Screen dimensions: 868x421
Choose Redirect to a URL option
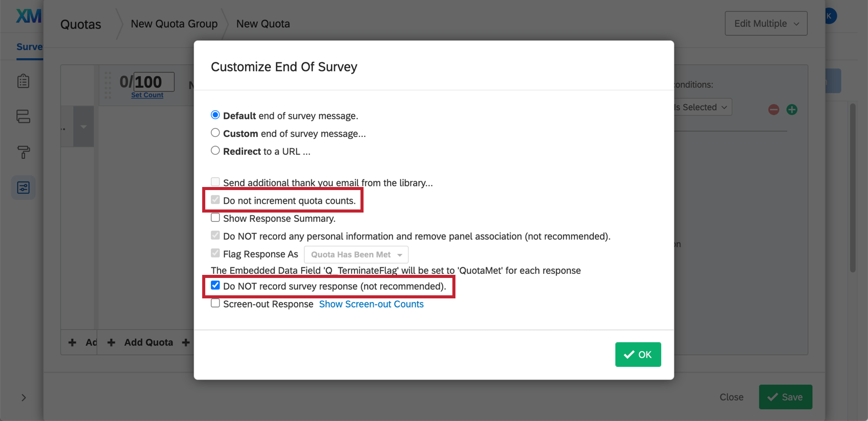coord(215,151)
